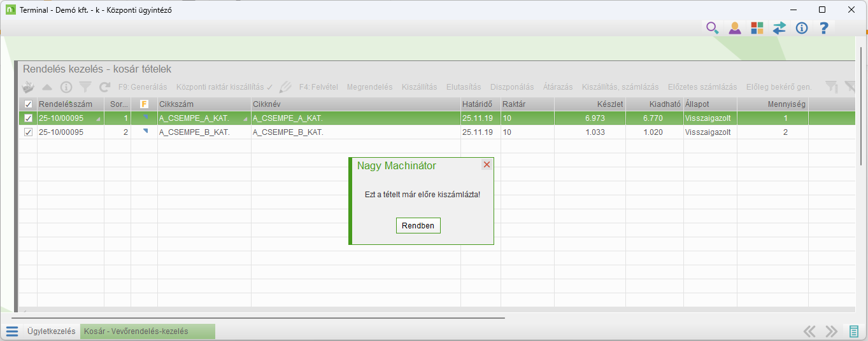Click the basket icon in grid toolbar
This screenshot has height=341, width=868.
[28, 87]
